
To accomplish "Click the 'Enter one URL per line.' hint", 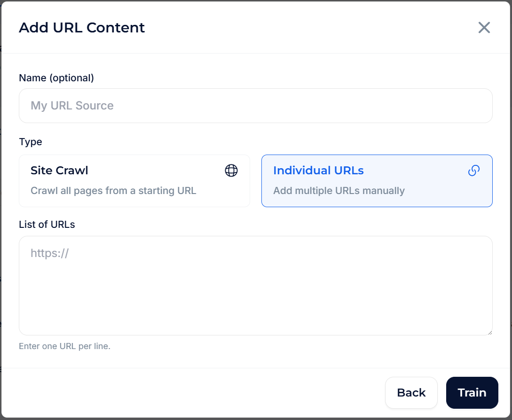I will click(64, 347).
